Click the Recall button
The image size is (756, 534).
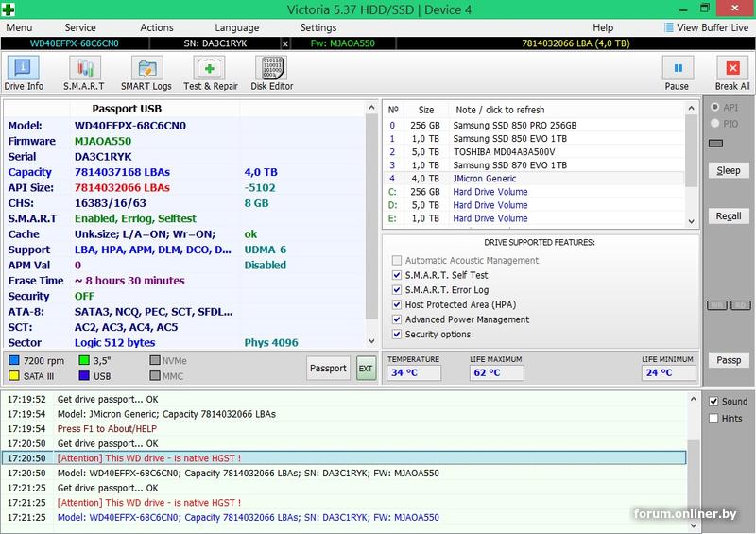pos(728,216)
